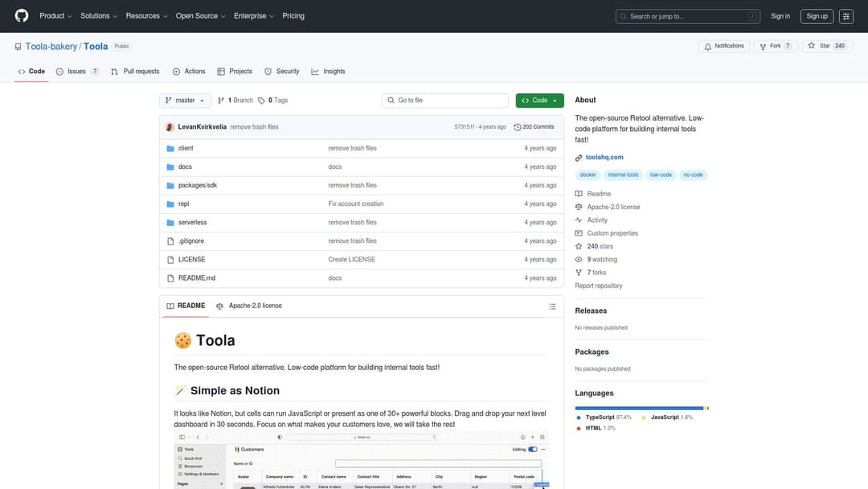868x489 pixels.
Task: View the 0 Tags list
Action: coord(273,101)
